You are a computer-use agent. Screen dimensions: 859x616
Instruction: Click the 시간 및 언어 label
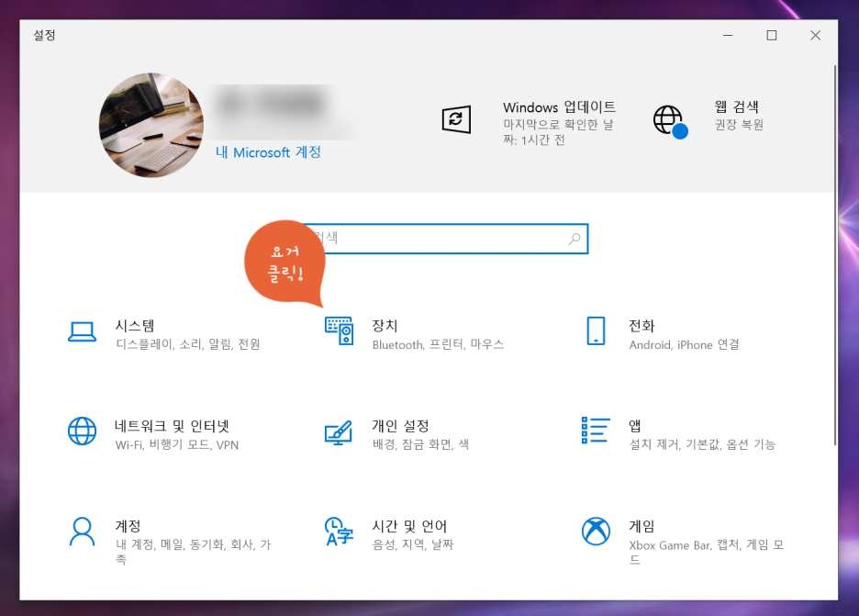[410, 526]
